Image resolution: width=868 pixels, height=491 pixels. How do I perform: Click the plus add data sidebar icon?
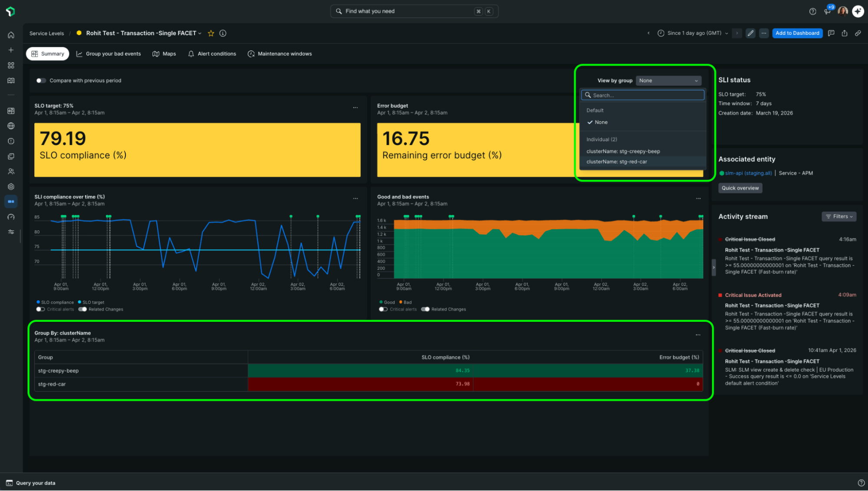coord(11,50)
